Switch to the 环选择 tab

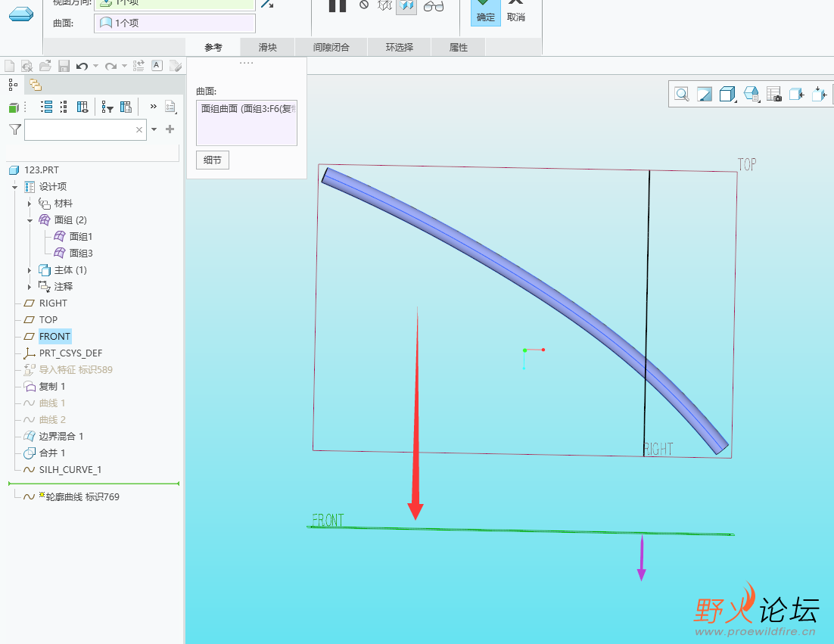coord(400,48)
